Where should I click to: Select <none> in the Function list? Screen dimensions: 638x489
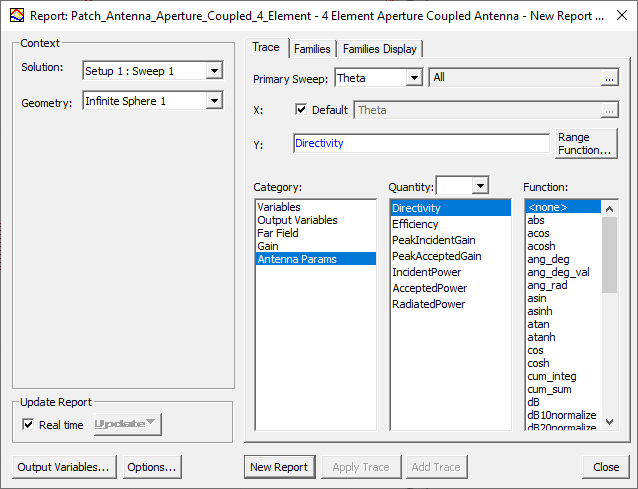564,207
